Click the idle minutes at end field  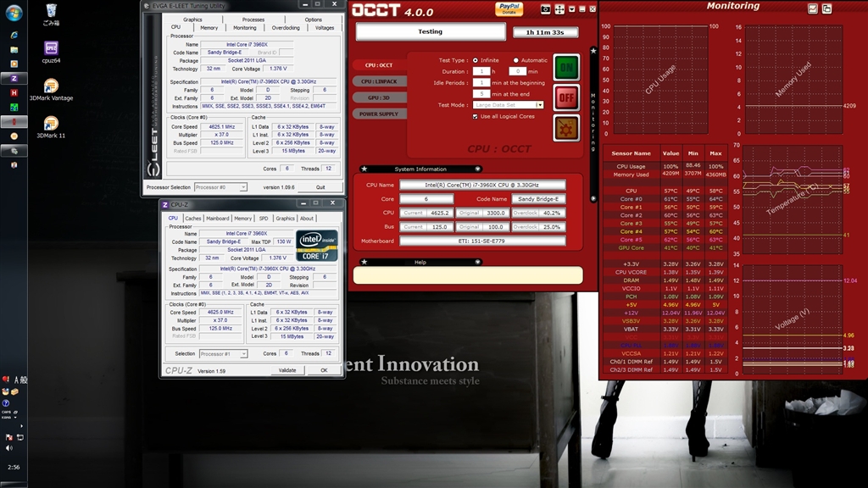[x=481, y=94]
